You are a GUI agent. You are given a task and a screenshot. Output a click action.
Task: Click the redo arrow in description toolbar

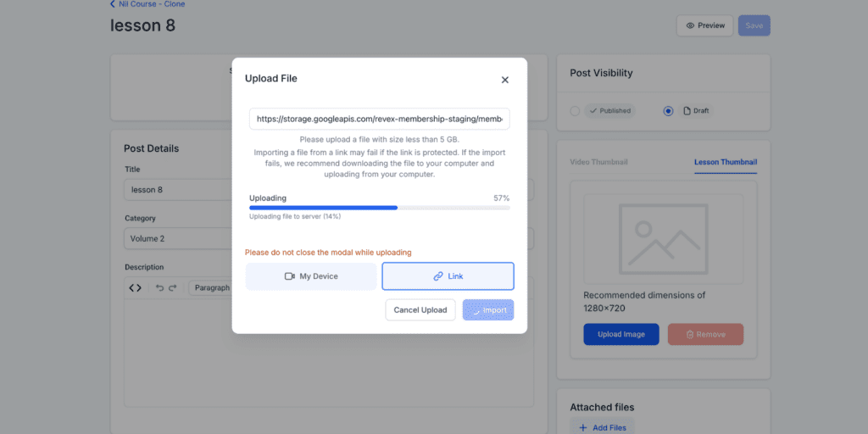click(x=173, y=288)
